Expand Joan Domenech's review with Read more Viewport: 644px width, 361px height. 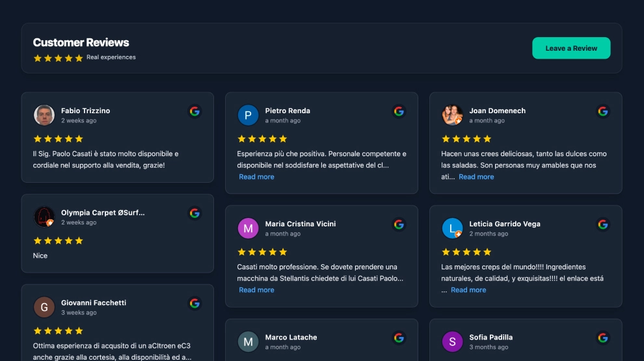click(476, 177)
